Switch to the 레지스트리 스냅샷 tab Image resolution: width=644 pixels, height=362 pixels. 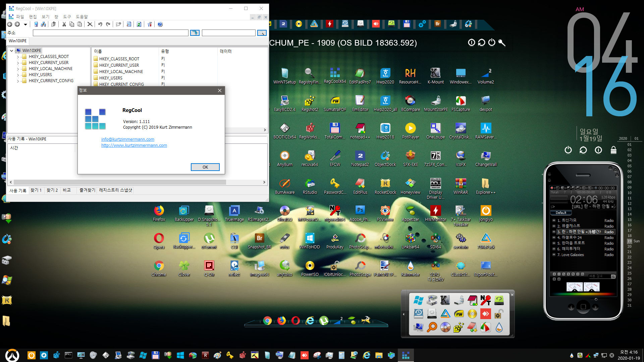coord(115,190)
